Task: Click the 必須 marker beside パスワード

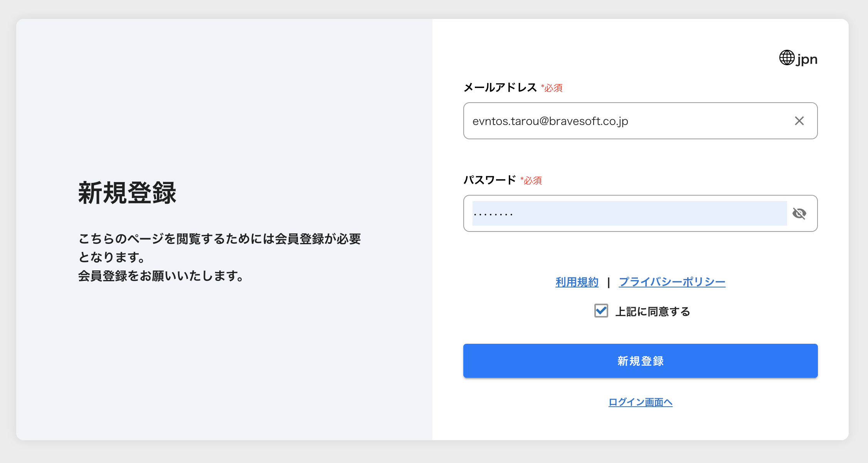Action: pyautogui.click(x=532, y=181)
